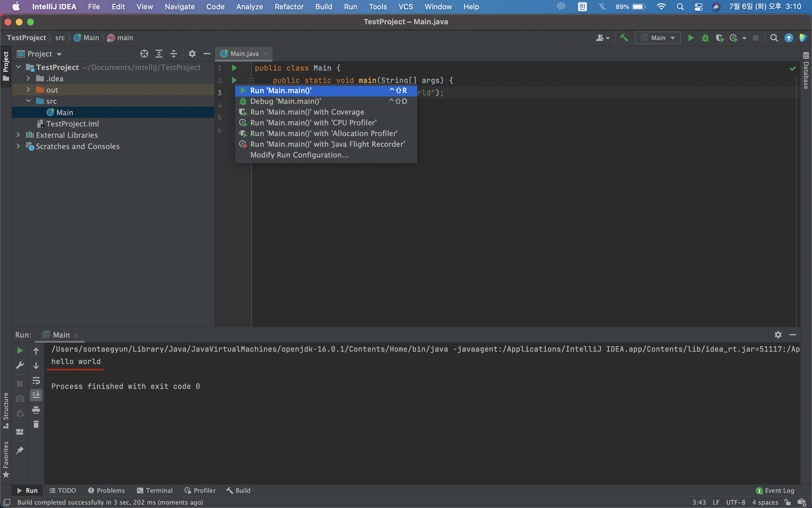Expand all in Project panel
The height and width of the screenshot is (508, 812).
pyautogui.click(x=159, y=54)
